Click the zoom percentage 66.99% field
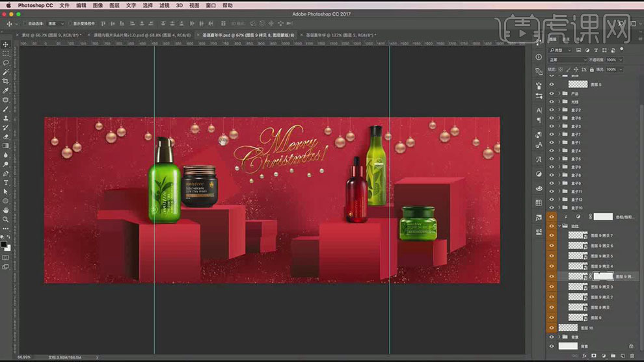This screenshot has width=644, height=362. pyautogui.click(x=24, y=357)
